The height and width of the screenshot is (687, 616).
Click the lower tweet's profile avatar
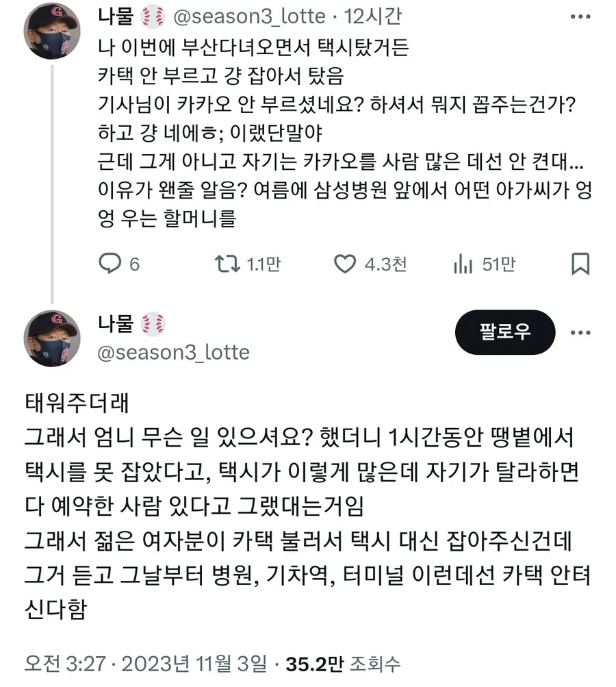(x=52, y=338)
